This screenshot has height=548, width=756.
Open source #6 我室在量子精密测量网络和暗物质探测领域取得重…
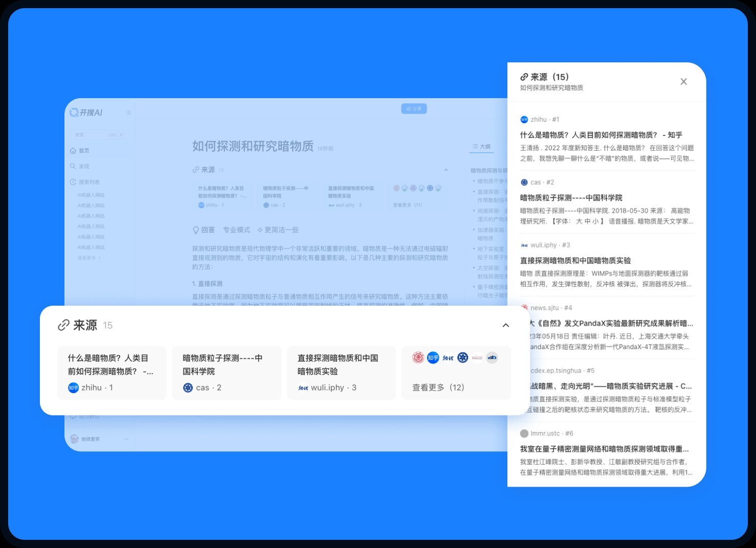(x=605, y=449)
